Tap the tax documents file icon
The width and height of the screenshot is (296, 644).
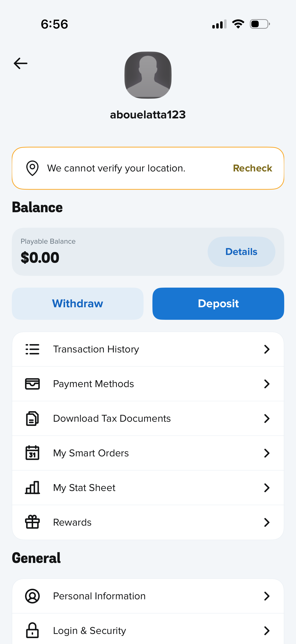click(32, 419)
